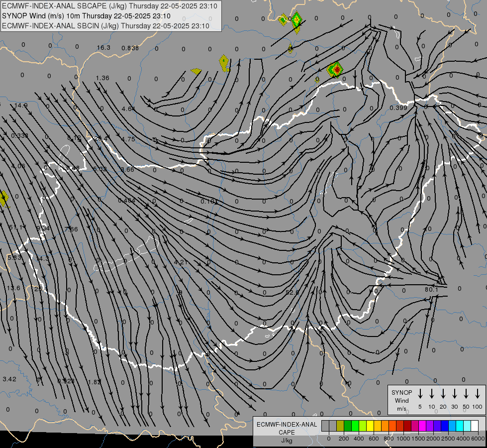
Task: Click the 20 m/s wind legend arrow
Action: point(443,394)
